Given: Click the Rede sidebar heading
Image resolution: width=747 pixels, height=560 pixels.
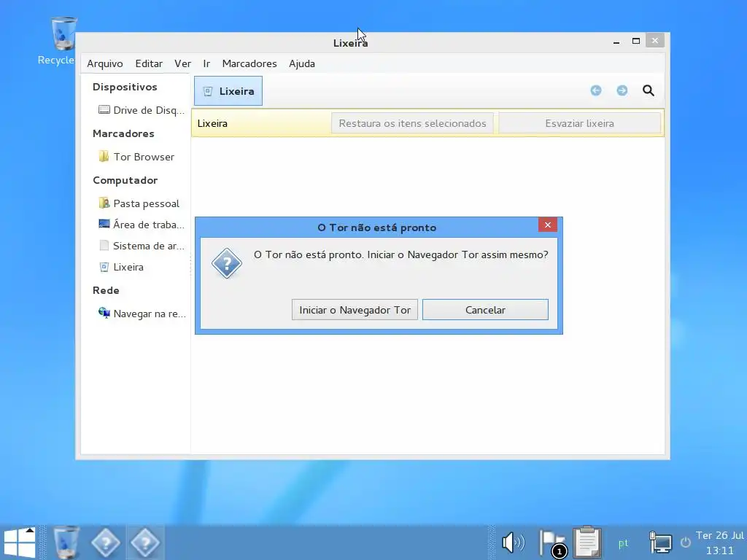Looking at the screenshot, I should [106, 290].
